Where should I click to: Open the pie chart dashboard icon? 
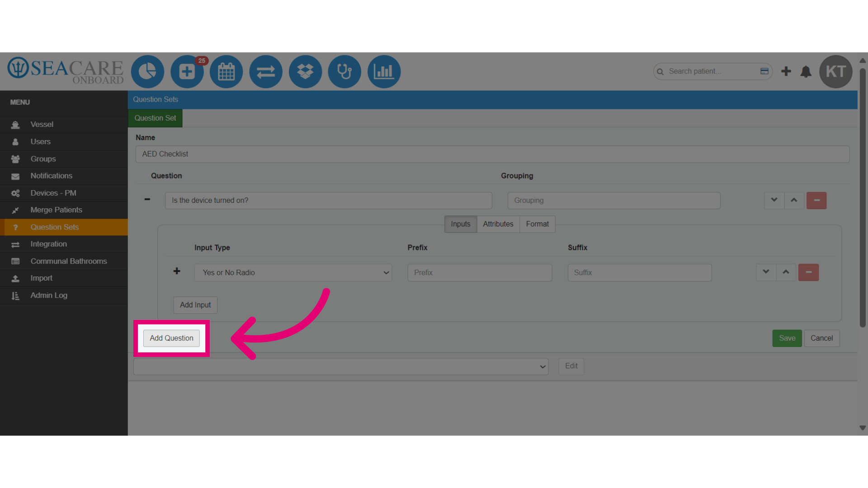(147, 71)
